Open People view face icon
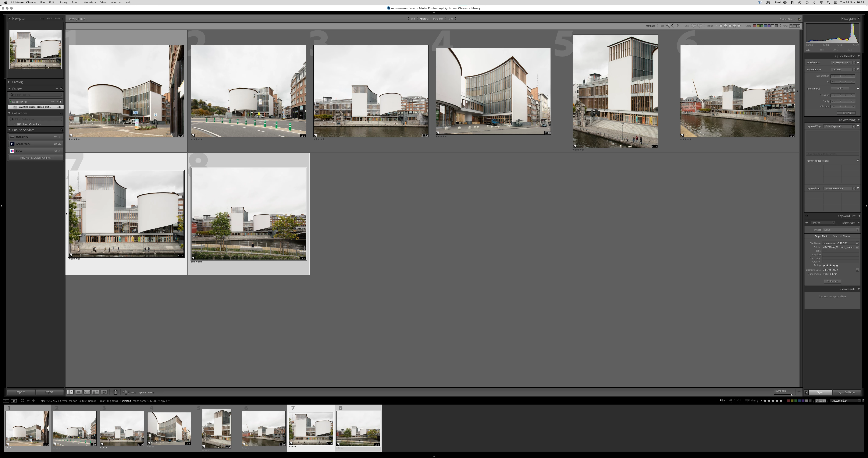Screen dimensions: 868x458 pos(104,392)
